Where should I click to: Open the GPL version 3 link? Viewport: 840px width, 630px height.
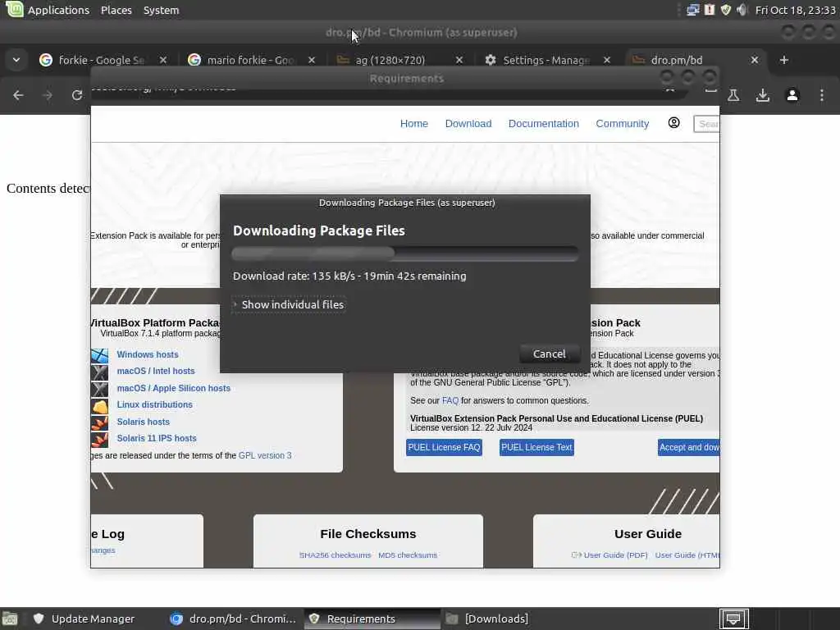(265, 455)
